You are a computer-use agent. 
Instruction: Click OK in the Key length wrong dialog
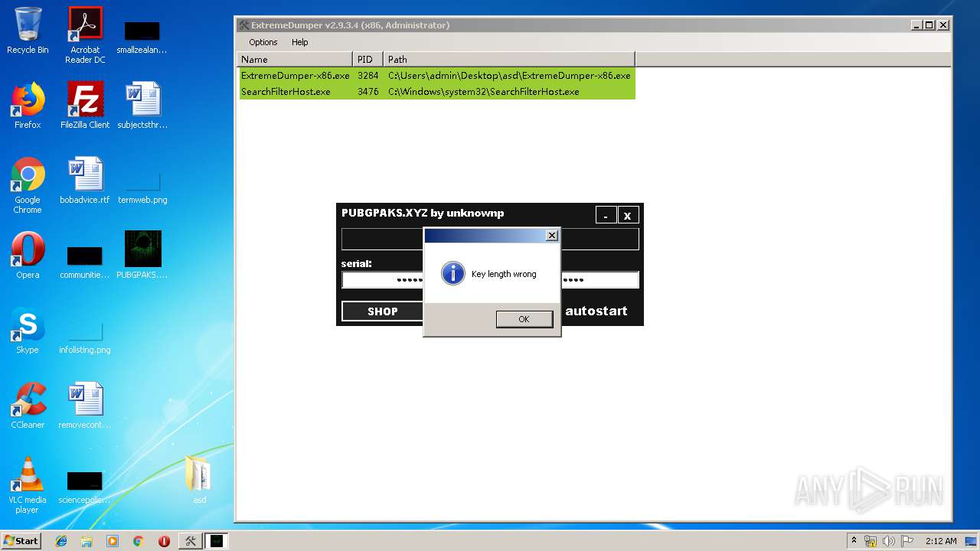tap(524, 319)
